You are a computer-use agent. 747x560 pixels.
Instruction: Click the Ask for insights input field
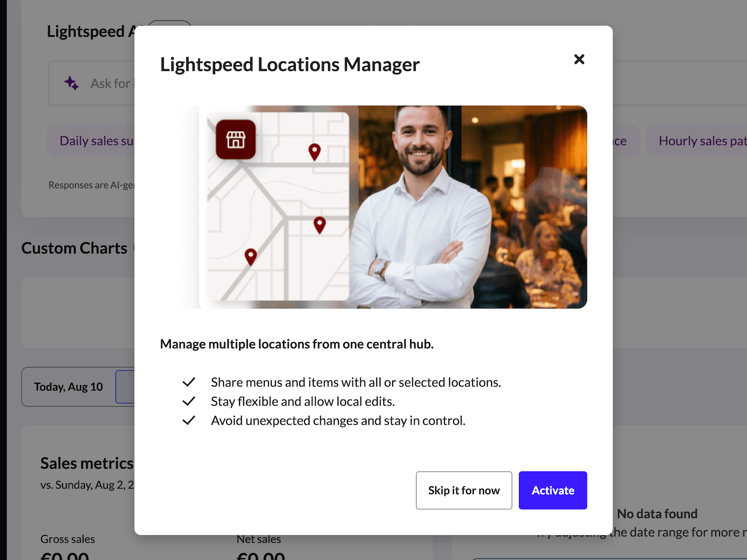[92, 83]
